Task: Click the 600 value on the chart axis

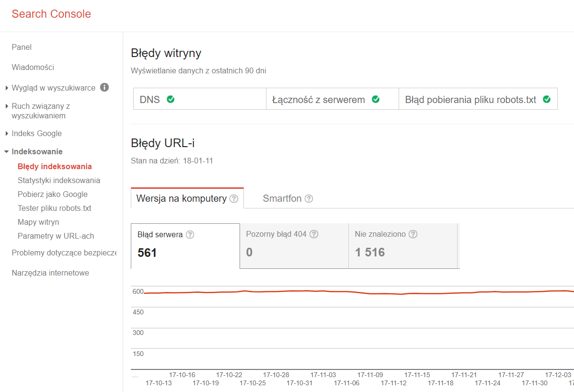Action: [x=138, y=292]
